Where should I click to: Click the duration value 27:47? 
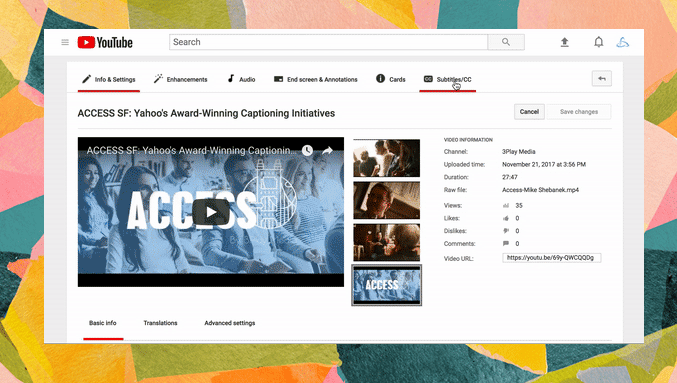(509, 177)
